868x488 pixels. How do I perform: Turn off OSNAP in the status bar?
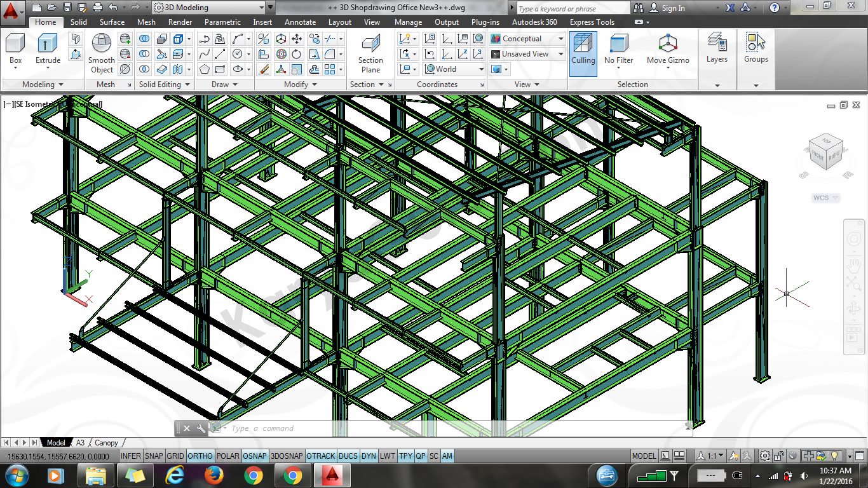tap(255, 456)
